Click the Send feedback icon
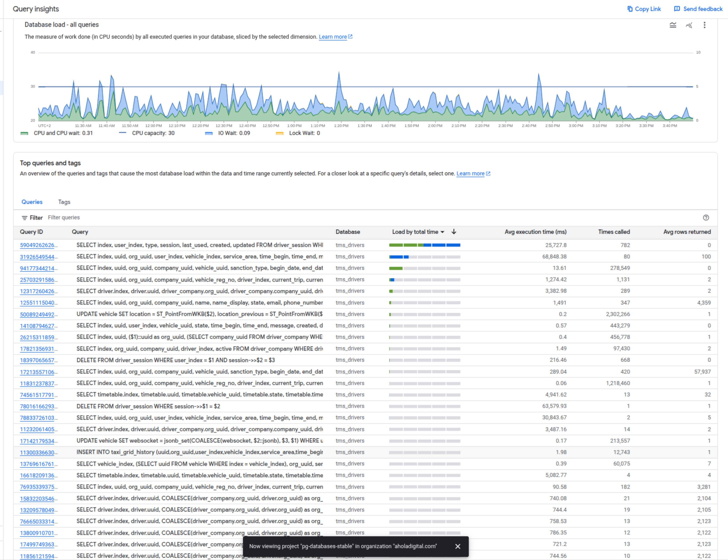This screenshot has width=728, height=560. tap(677, 9)
